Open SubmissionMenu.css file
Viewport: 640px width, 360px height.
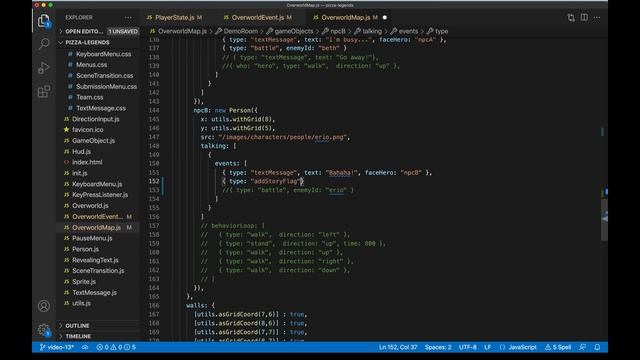(106, 87)
